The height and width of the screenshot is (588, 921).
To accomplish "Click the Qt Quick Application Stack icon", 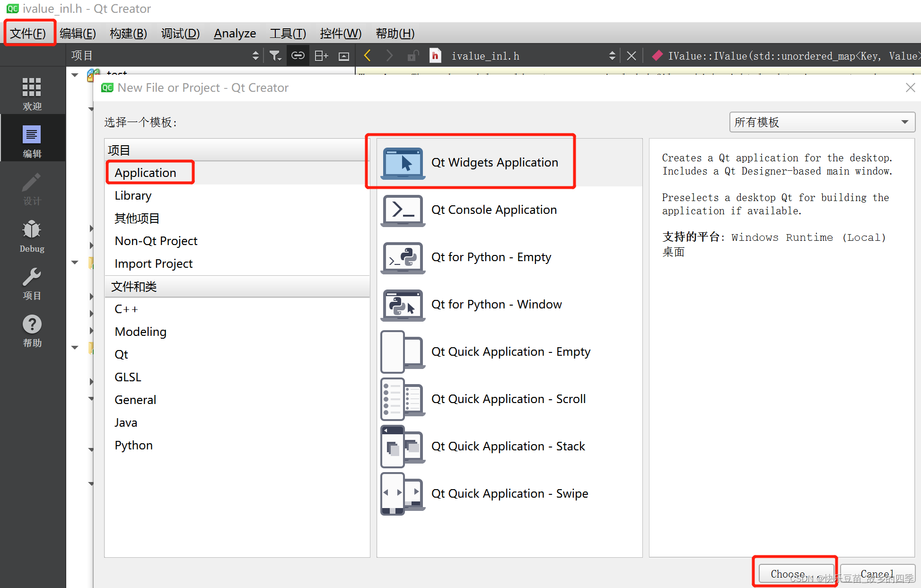I will pos(403,447).
